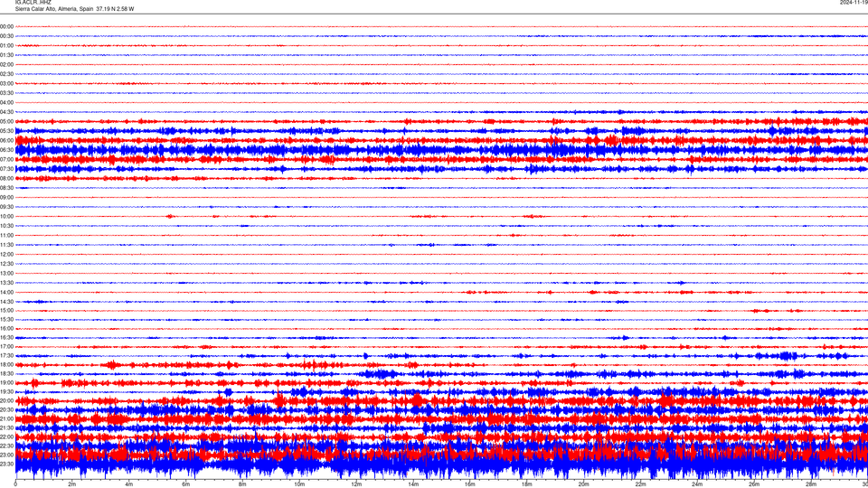Select the 03:00 row label
This screenshot has height=488, width=868.
coord(6,83)
